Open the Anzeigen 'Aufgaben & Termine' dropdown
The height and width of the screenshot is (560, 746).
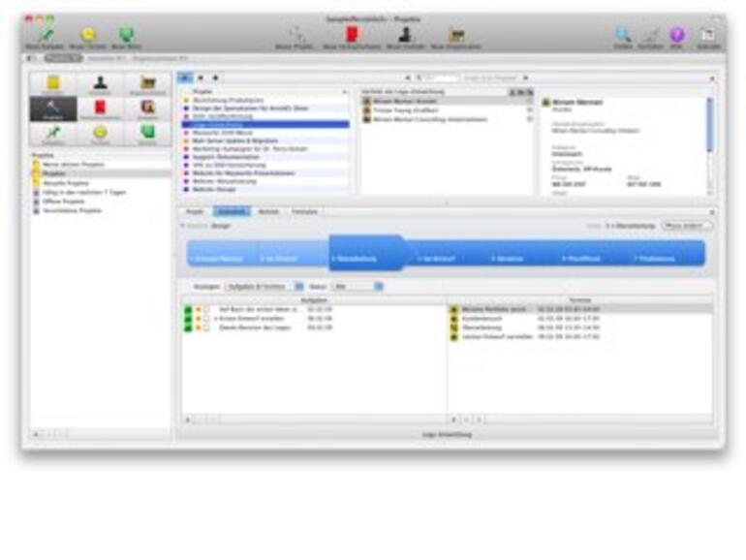click(264, 287)
